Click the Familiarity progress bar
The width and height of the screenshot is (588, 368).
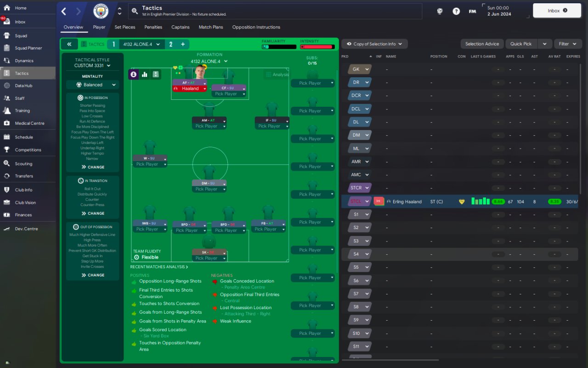(279, 47)
